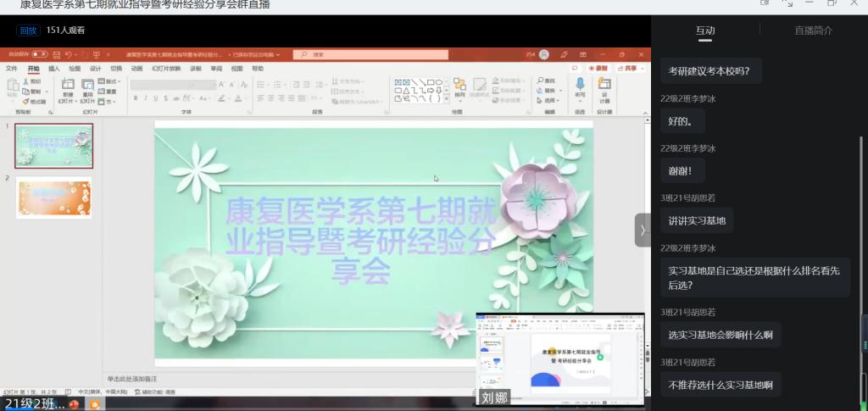Click the Reuse Slides icon
The width and height of the screenshot is (868, 411).
pos(88,85)
